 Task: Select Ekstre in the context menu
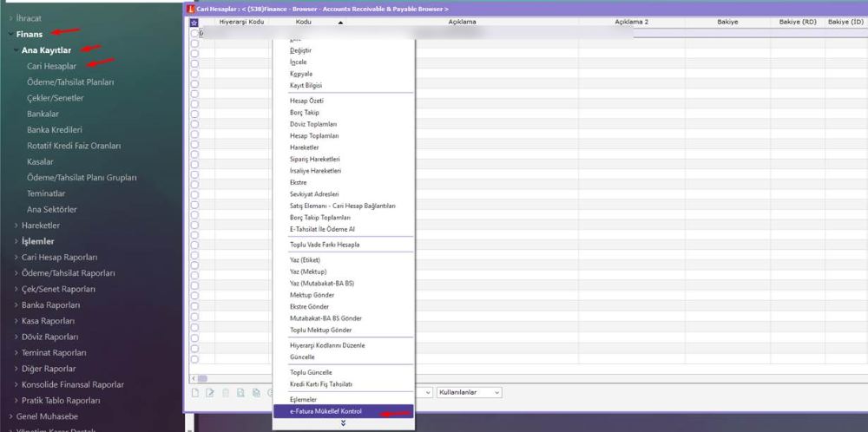[x=298, y=182]
